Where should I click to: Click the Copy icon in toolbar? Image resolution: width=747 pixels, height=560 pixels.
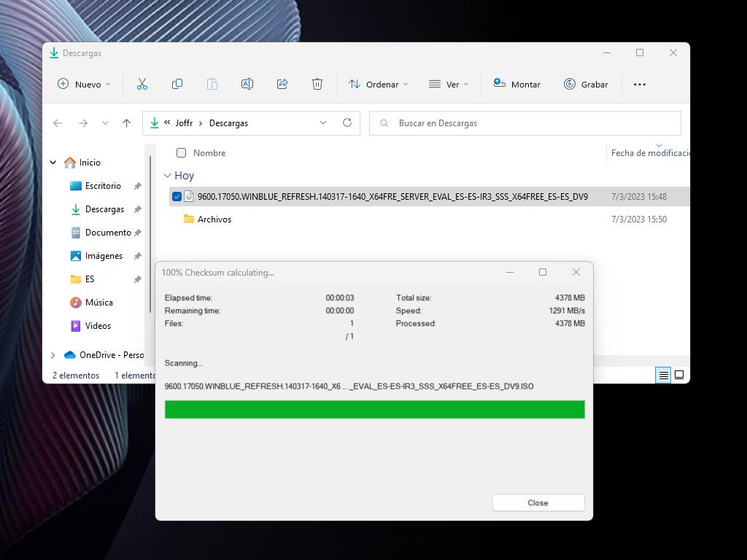coord(177,85)
